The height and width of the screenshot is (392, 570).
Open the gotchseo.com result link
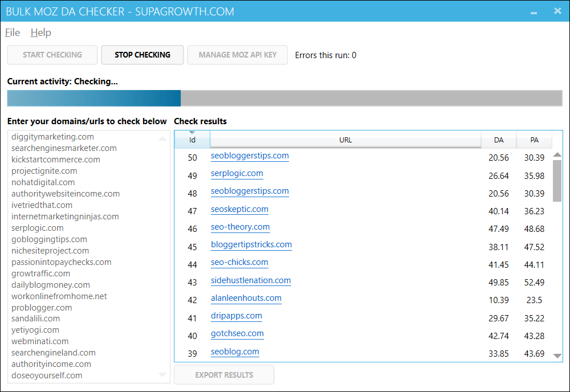click(237, 333)
